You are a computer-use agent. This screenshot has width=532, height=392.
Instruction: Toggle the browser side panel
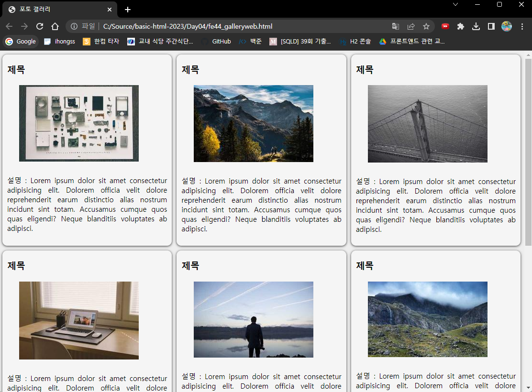(x=491, y=26)
